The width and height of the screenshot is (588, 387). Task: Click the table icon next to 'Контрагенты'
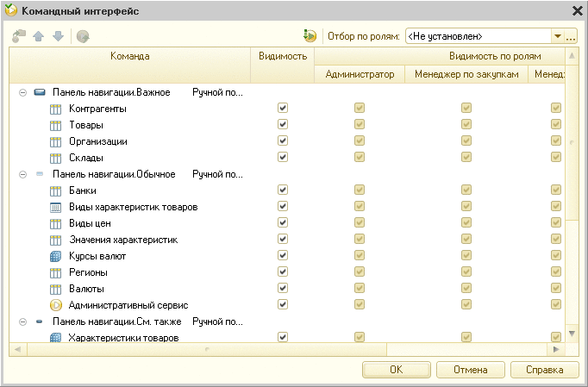pyautogui.click(x=56, y=109)
